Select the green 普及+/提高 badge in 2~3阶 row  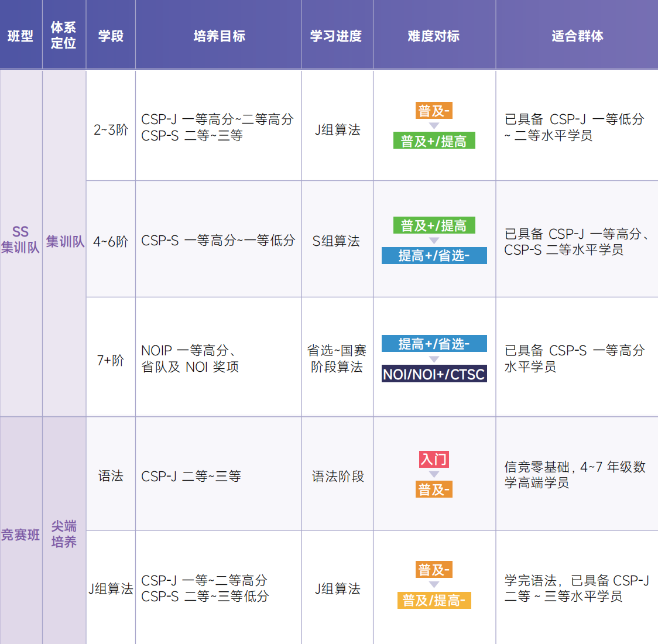434,141
